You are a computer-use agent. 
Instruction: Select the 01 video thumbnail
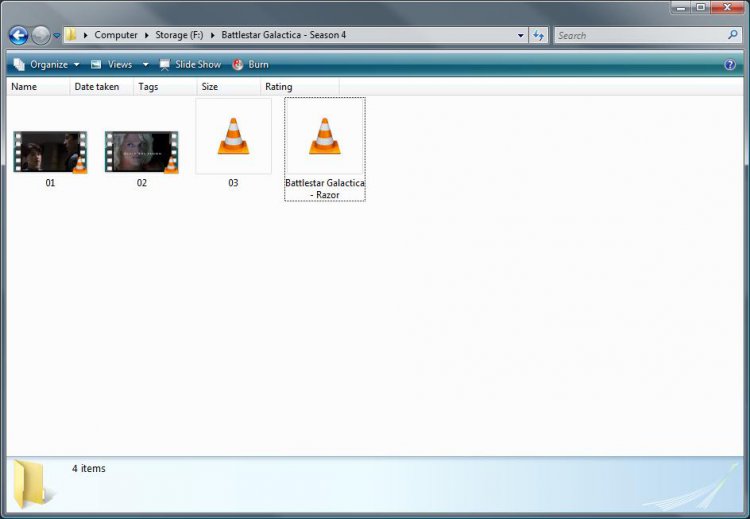tap(50, 152)
